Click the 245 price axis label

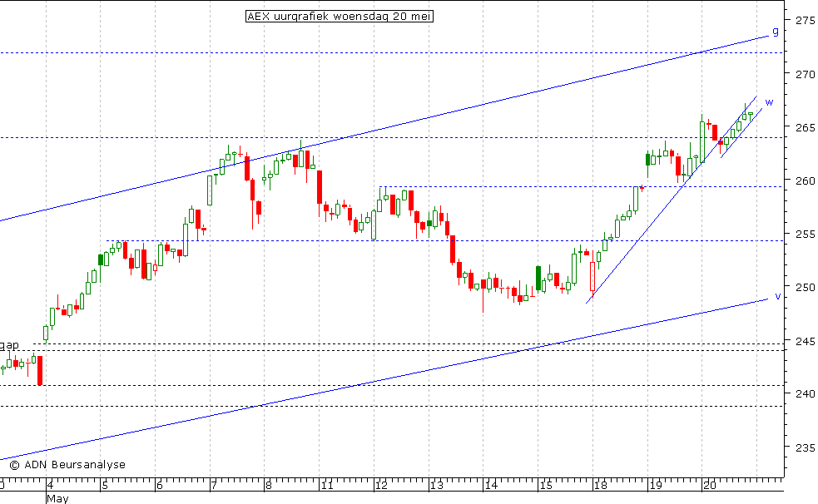[x=805, y=341]
